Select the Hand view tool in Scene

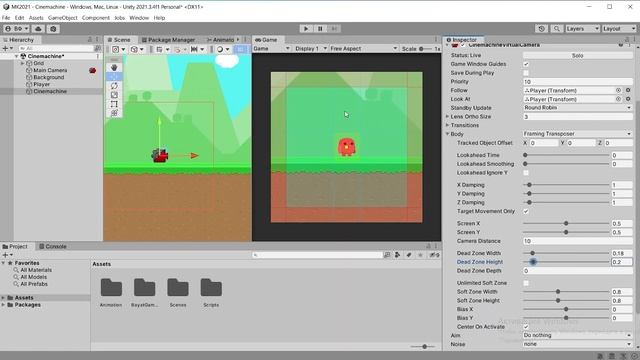114,67
